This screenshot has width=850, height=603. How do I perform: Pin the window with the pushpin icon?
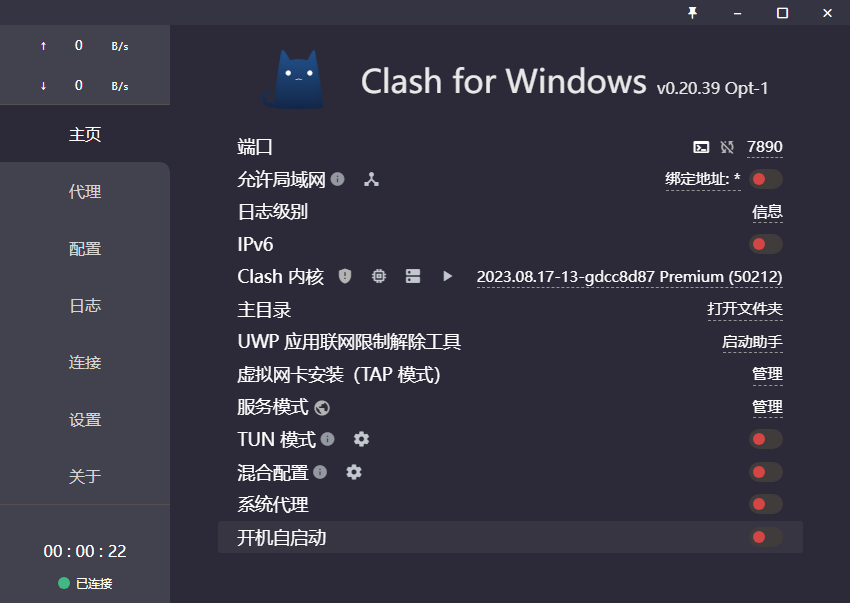tap(692, 13)
